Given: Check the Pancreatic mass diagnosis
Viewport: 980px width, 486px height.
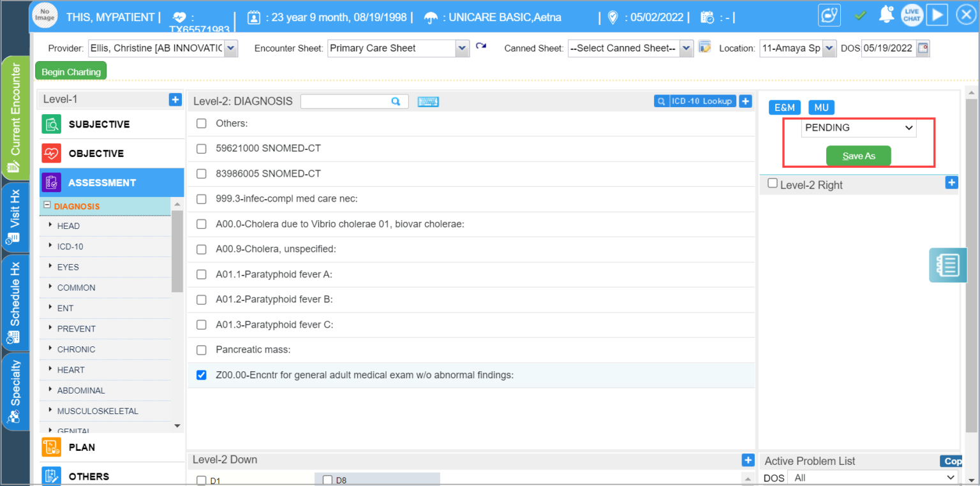Looking at the screenshot, I should coord(201,350).
